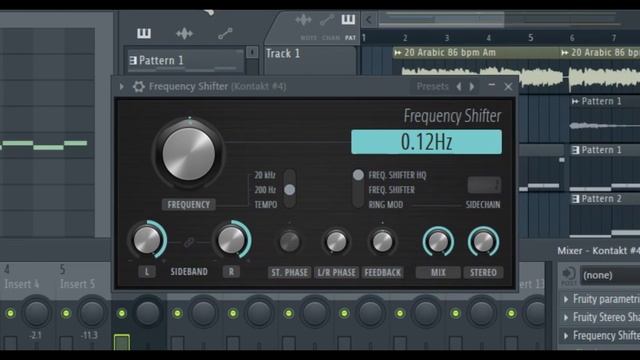640x360 pixels.
Task: Select the 20 kHz range label
Action: click(265, 175)
